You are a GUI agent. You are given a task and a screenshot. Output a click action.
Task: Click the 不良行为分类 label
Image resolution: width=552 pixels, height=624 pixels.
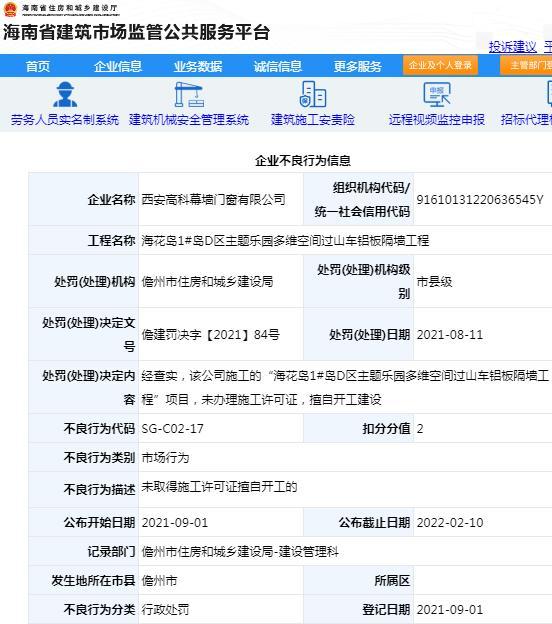pos(99,610)
